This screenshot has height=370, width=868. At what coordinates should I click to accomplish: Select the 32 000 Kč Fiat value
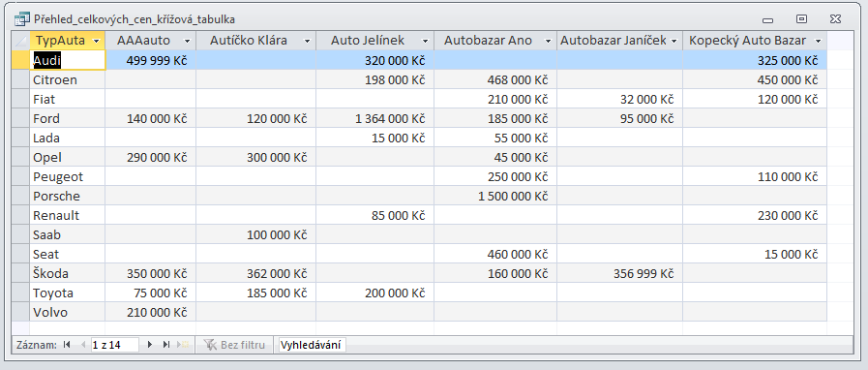point(620,99)
